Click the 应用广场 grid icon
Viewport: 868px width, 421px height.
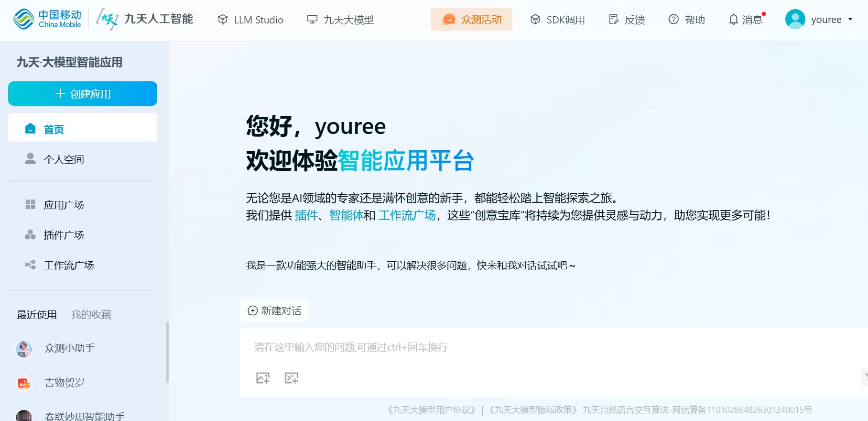coord(30,204)
